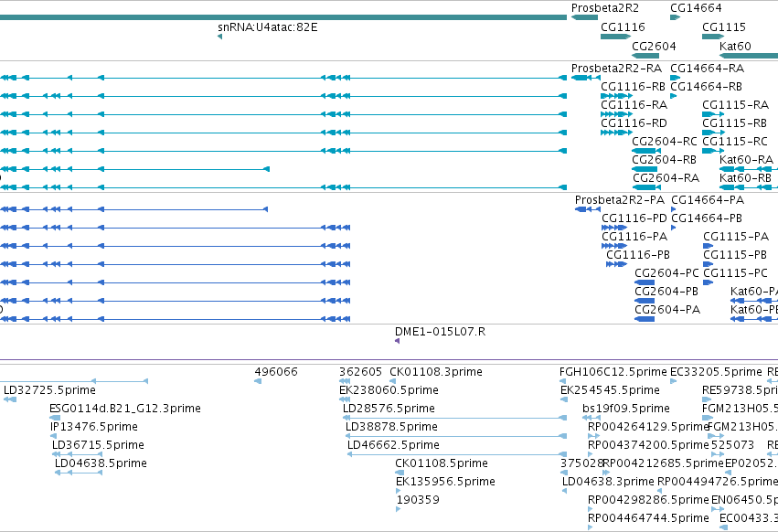This screenshot has height=532, width=778.
Task: Click EST EK254545.5prime
Action: click(x=563, y=399)
